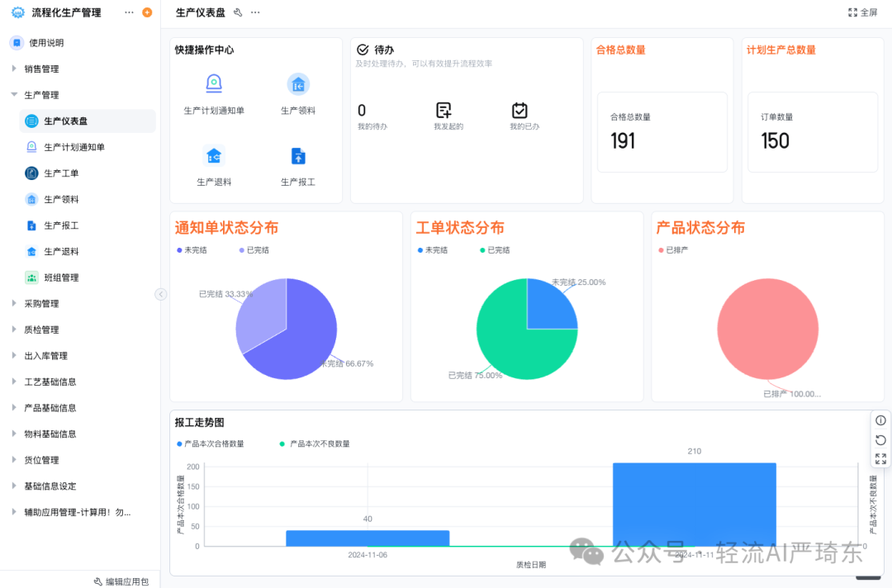Expand the 销售管理 sidebar section
This screenshot has height=588, width=892.
38,69
